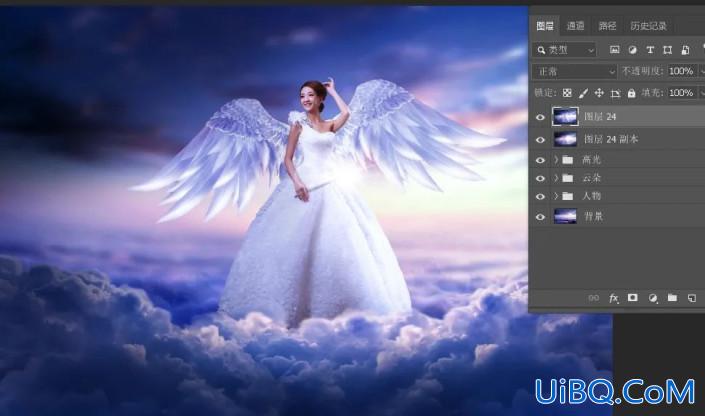705x416 pixels.
Task: Toggle visibility of 云朵 group
Action: 540,179
